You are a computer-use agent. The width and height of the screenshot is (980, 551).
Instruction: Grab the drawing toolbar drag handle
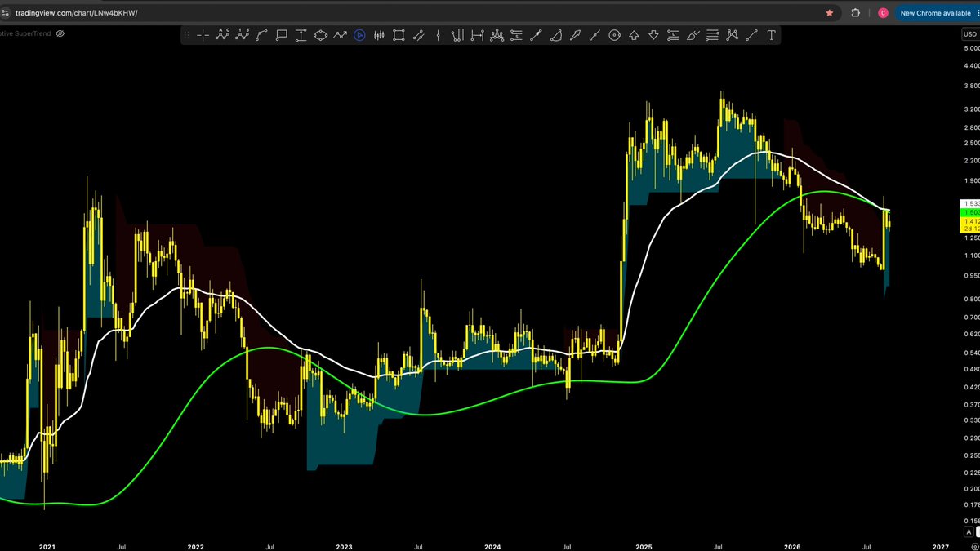point(187,35)
